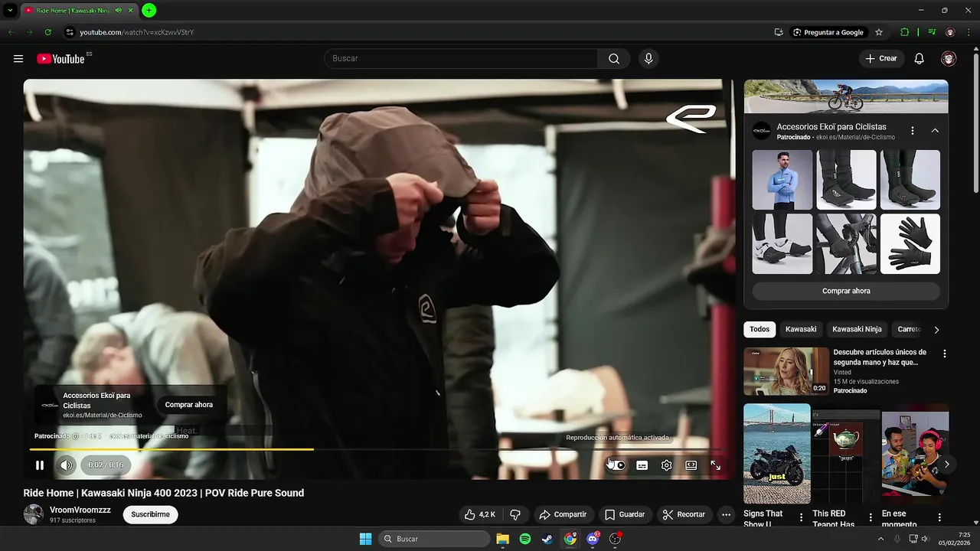Dislike the video
The width and height of the screenshot is (980, 551).
[x=515, y=515]
